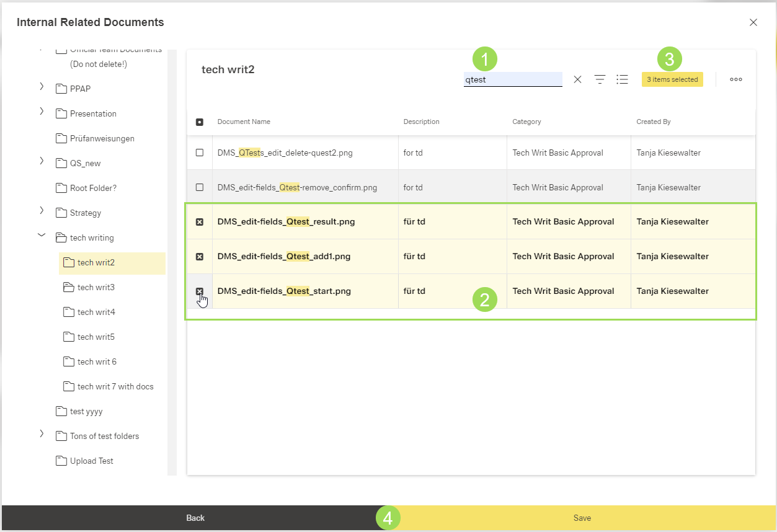
Task: Clear the qtest search with the X icon
Action: [577, 79]
